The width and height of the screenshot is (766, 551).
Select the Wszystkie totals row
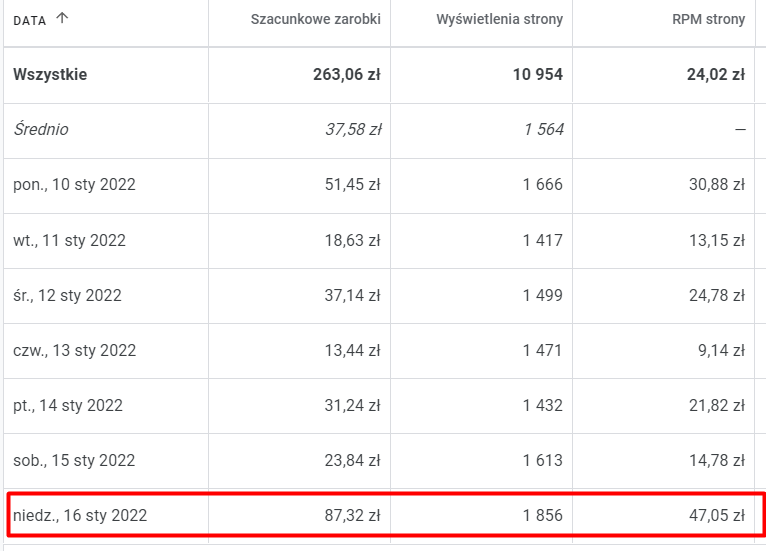[50, 74]
